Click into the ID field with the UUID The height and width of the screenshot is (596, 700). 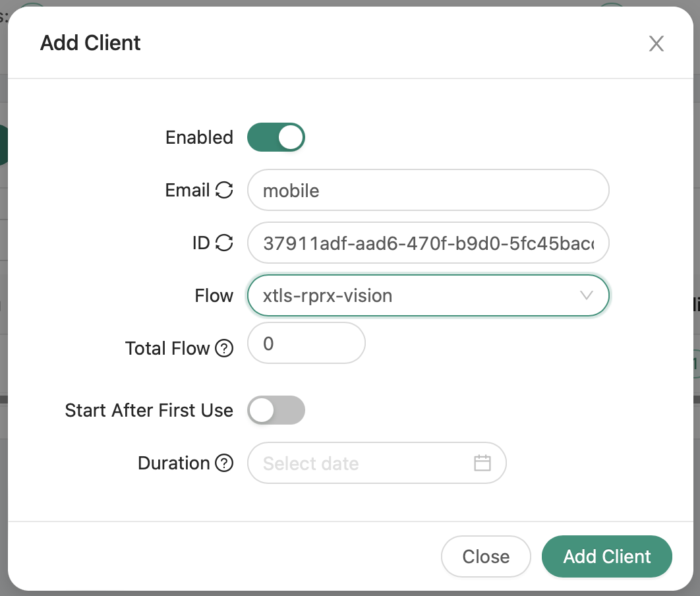tap(427, 243)
